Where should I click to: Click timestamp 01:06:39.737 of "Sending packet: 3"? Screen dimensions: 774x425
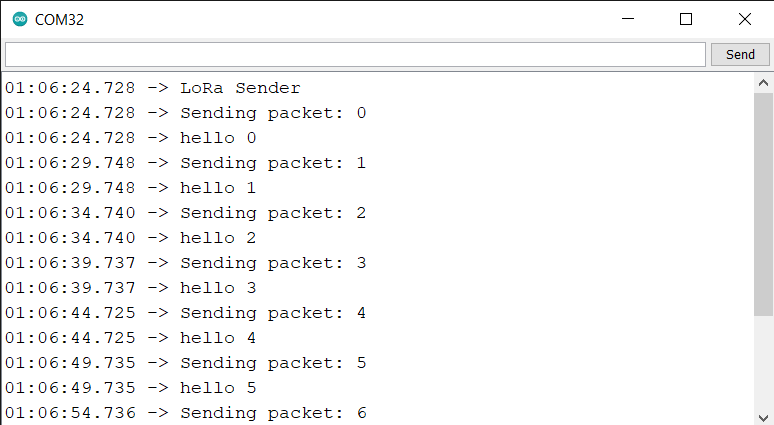pos(70,263)
